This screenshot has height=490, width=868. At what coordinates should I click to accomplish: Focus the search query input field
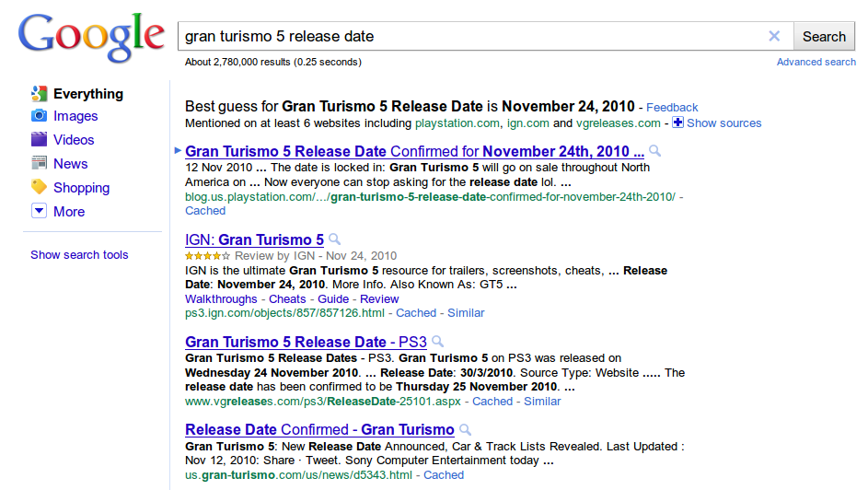point(473,37)
